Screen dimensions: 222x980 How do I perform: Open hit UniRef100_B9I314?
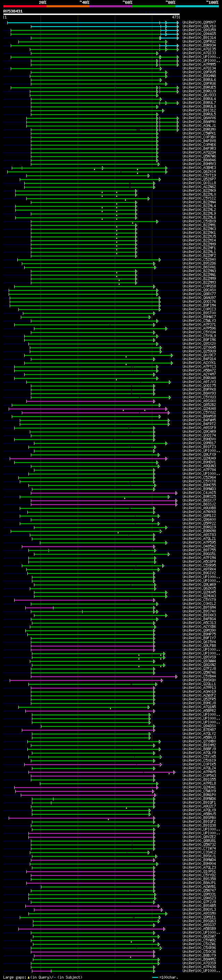pos(199,38)
